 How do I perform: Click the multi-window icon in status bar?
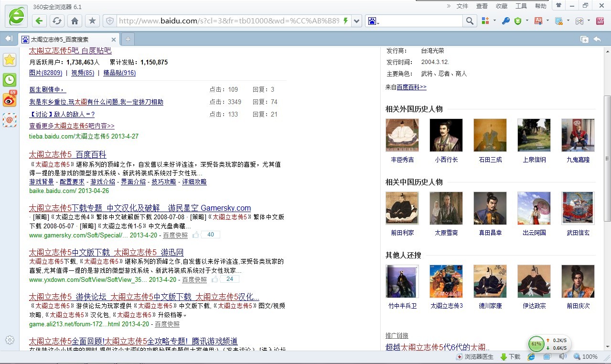(x=547, y=357)
